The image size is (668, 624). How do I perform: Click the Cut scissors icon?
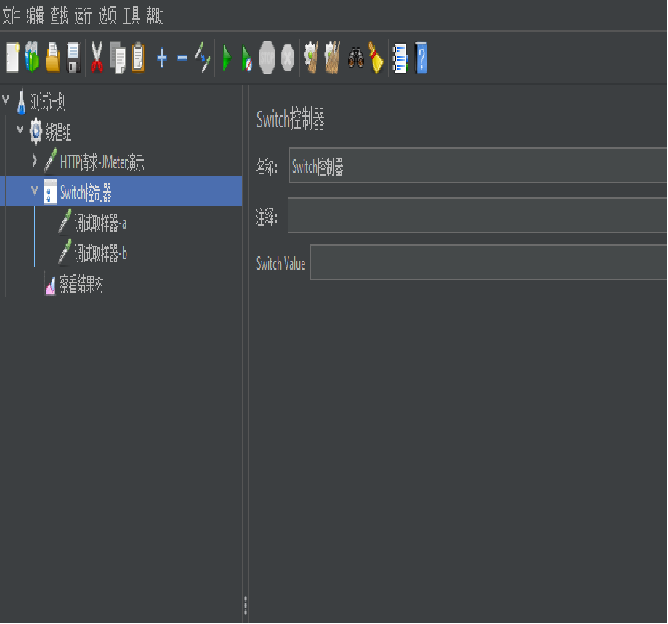point(97,58)
